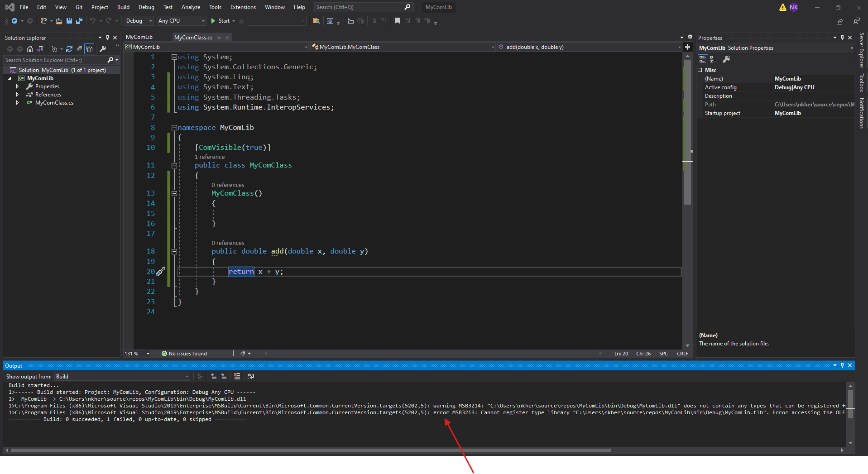
Task: Click the Output panel horizontal scrollbar
Action: pyautogui.click(x=311, y=450)
